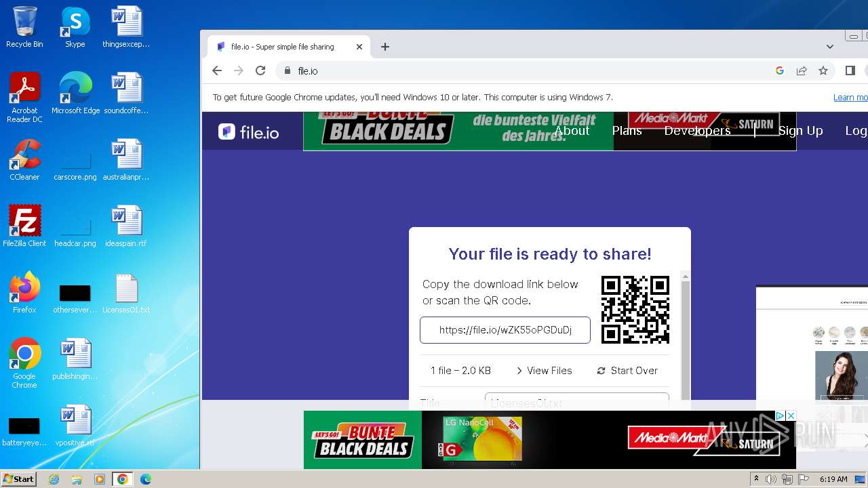Screen dimensions: 868x488
Task: Close the bottom ad with X icon
Action: [x=790, y=415]
